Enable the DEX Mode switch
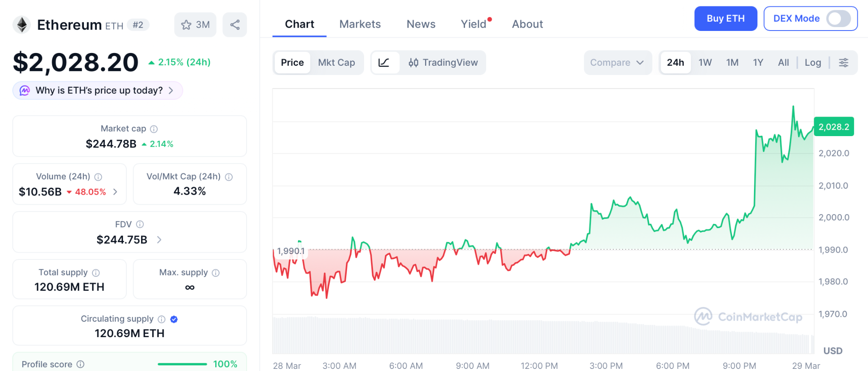 point(838,19)
